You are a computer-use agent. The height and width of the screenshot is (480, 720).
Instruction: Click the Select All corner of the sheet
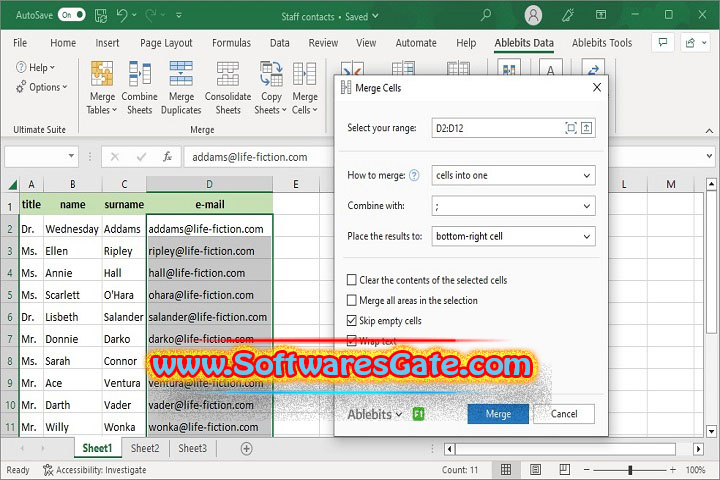[x=12, y=185]
